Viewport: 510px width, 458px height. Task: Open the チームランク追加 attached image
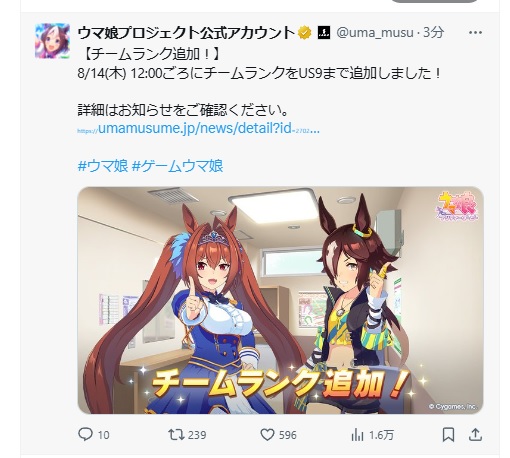pyautogui.click(x=280, y=300)
